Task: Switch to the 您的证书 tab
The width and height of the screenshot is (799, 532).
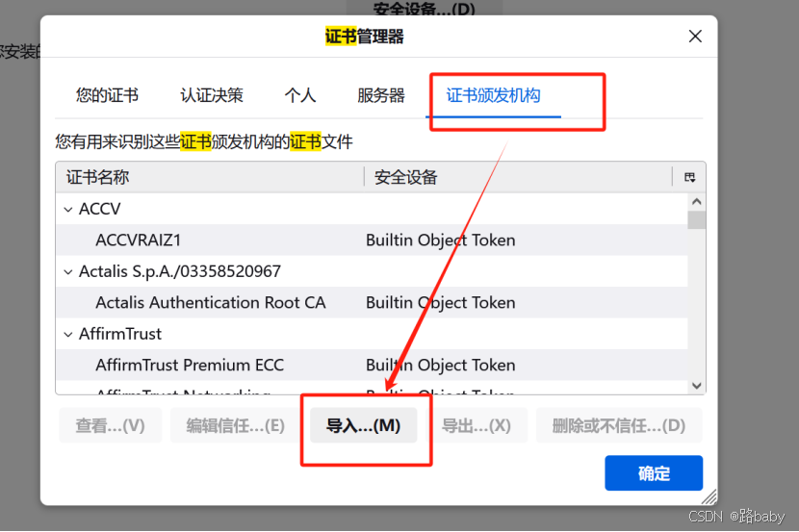Action: (107, 95)
